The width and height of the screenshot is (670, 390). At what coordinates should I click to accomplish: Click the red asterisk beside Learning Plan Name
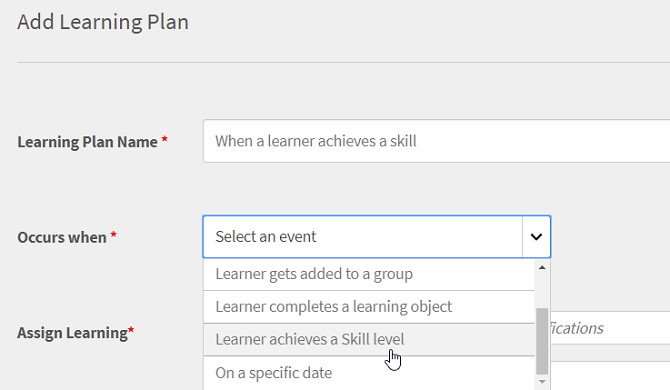tap(165, 139)
